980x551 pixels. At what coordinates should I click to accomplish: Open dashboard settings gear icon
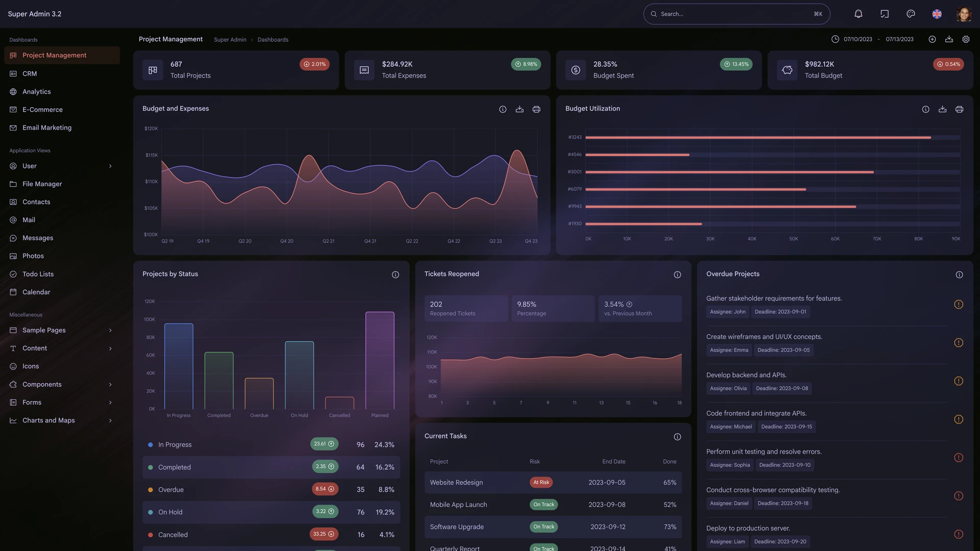coord(966,39)
